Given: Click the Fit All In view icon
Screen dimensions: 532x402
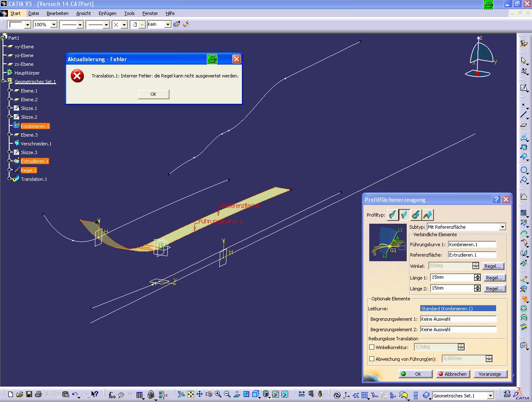Looking at the screenshot, I should click(190, 394).
